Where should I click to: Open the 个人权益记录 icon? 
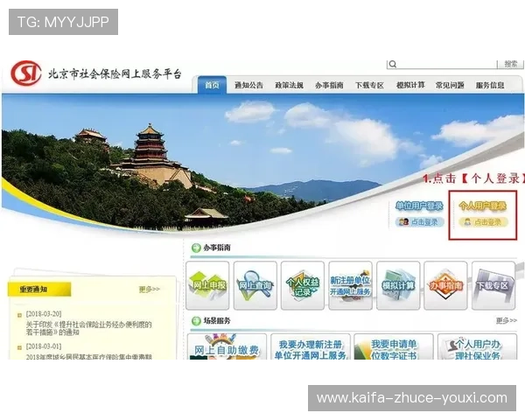pyautogui.click(x=303, y=286)
